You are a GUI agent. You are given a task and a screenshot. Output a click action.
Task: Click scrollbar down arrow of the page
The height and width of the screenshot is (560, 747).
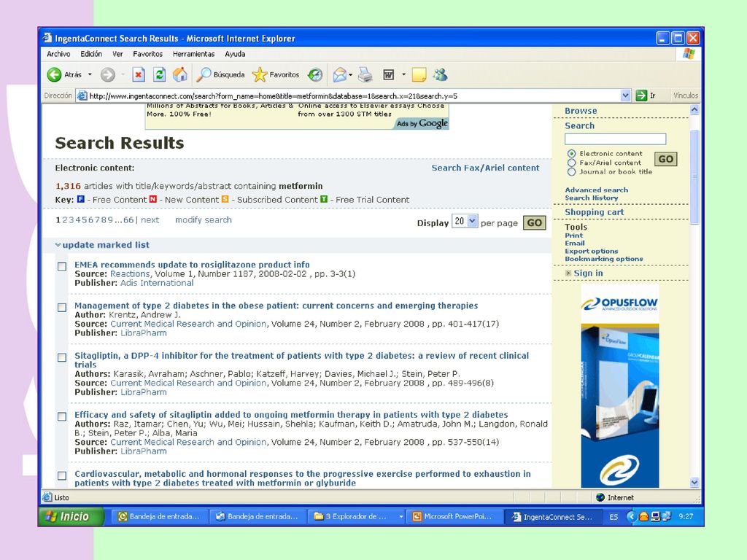[694, 482]
